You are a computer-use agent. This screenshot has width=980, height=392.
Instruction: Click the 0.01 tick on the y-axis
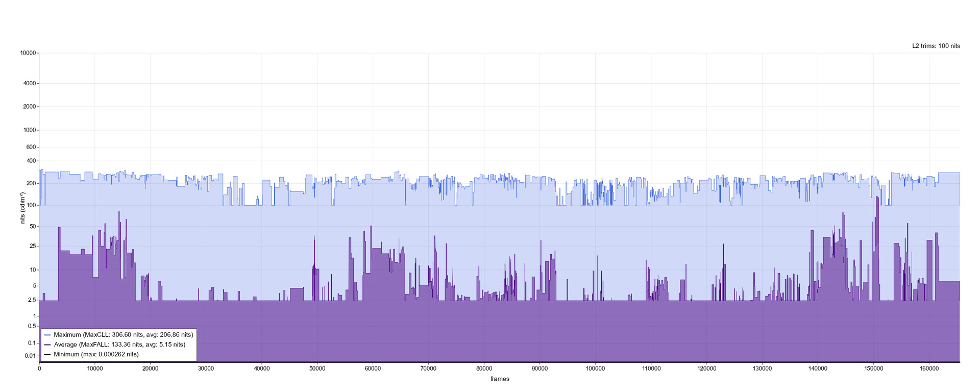pos(31,356)
